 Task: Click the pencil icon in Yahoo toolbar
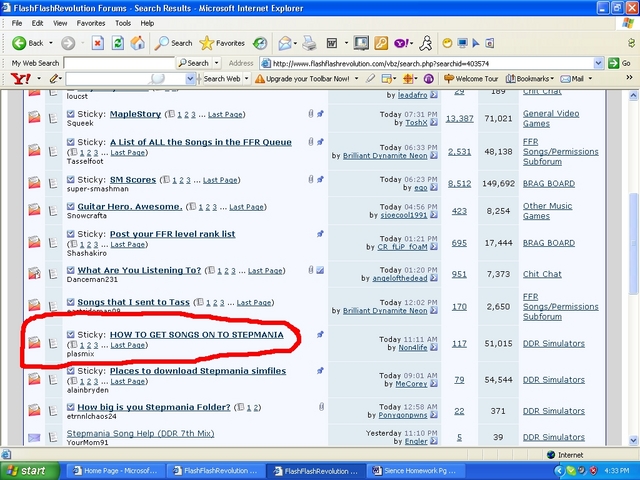(x=54, y=78)
